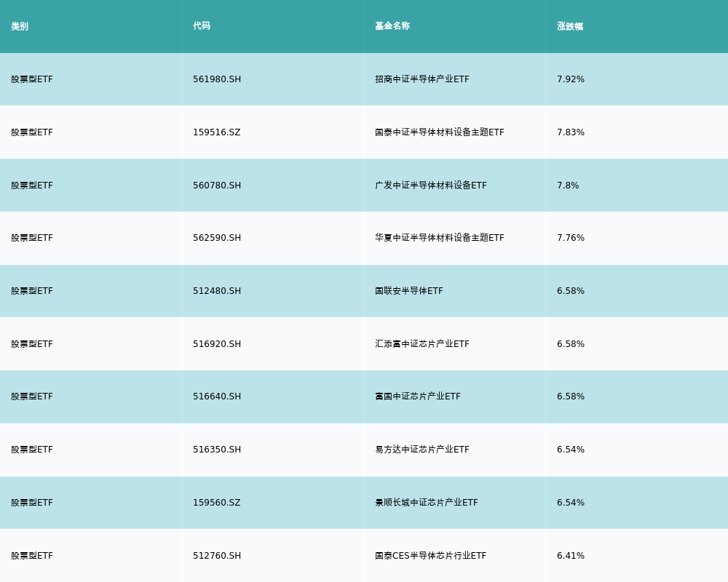This screenshot has height=582, width=728.
Task: Select 易方达中证芯片产业ETF fund name
Action: [422, 450]
